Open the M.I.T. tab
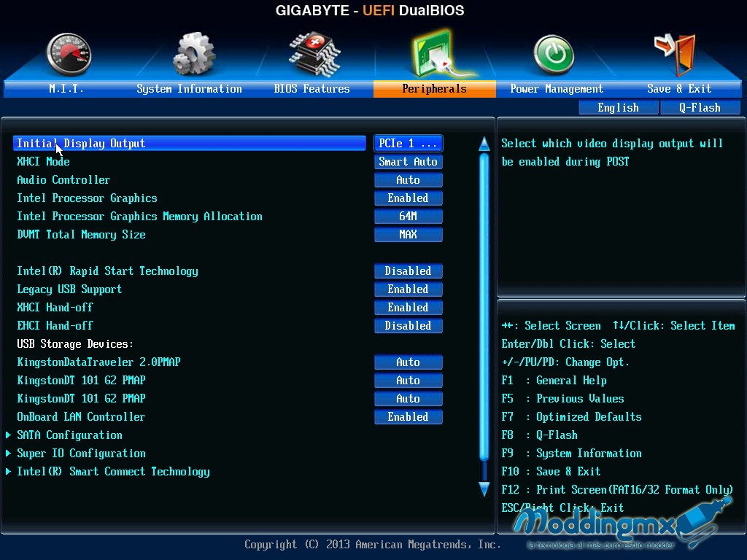The height and width of the screenshot is (560, 747). coord(66,88)
